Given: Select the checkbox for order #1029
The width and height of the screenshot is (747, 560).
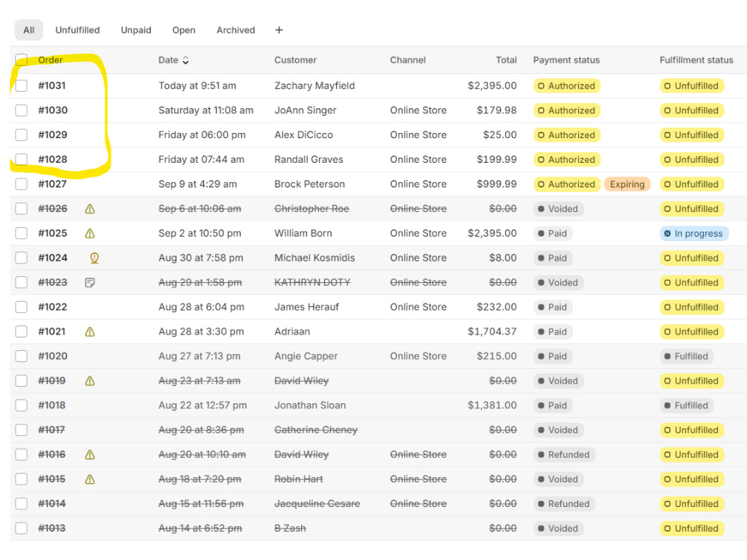Looking at the screenshot, I should pyautogui.click(x=21, y=134).
